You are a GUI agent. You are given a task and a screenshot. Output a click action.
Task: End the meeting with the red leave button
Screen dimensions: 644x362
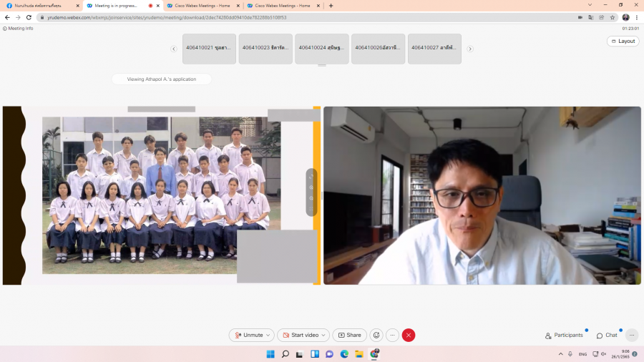point(409,335)
